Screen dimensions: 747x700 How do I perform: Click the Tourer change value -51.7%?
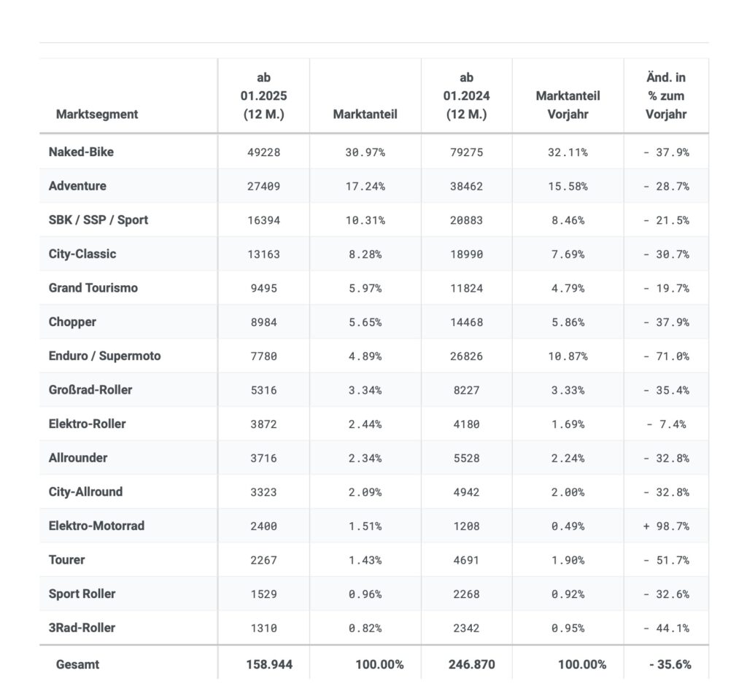[666, 560]
